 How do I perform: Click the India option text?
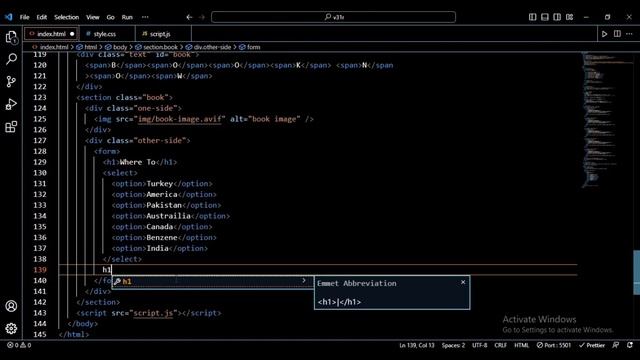[x=158, y=248]
